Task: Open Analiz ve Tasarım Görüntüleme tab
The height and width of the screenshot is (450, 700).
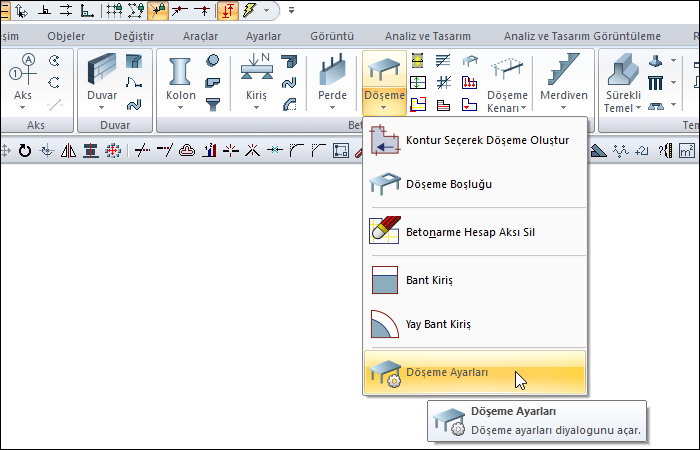Action: 582,36
